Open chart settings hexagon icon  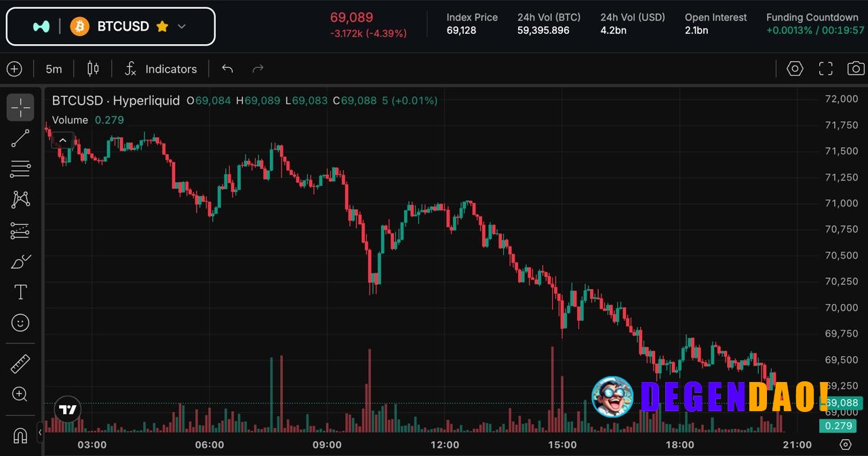point(795,69)
